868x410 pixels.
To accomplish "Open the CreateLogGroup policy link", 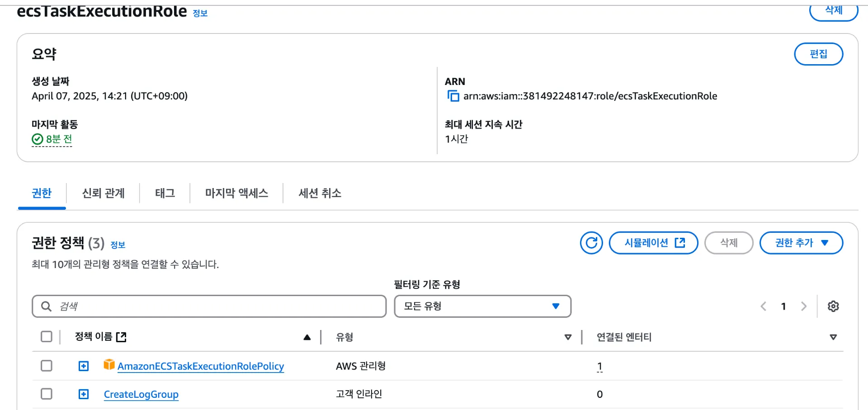I will point(141,394).
